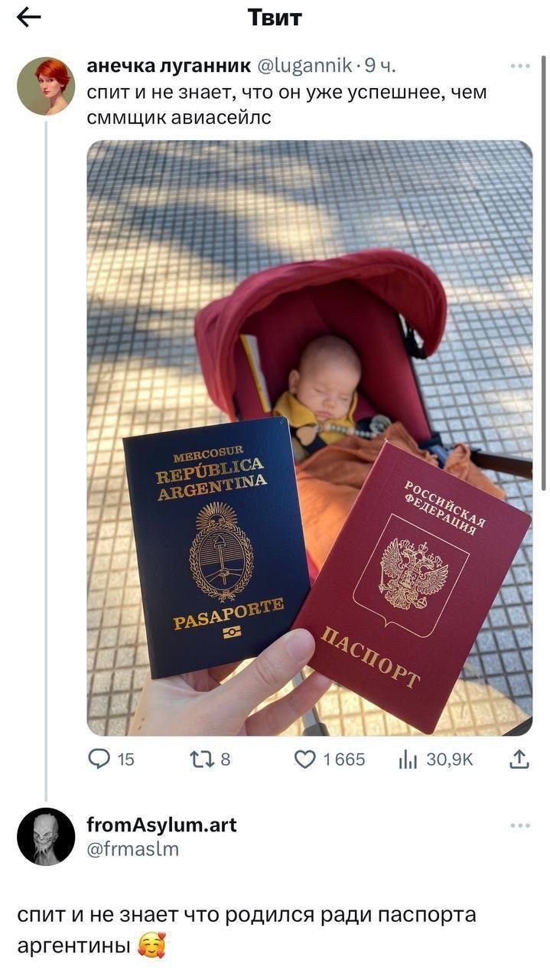Tap the 'Твит' header title
This screenshot has width=550, height=980.
point(275,18)
